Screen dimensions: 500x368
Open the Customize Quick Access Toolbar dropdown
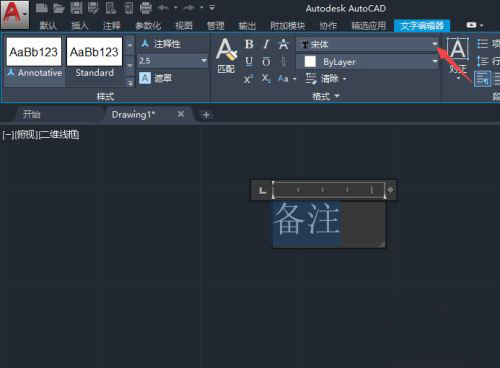[x=212, y=7]
